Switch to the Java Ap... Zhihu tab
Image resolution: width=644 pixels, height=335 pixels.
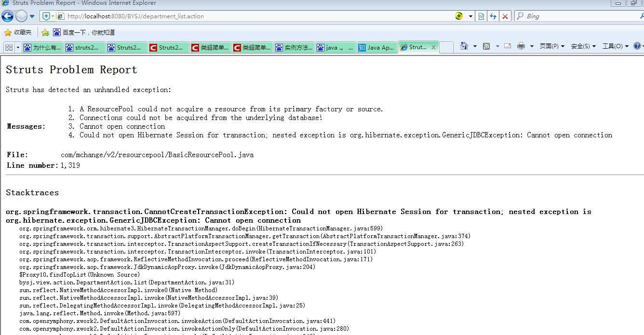click(377, 47)
